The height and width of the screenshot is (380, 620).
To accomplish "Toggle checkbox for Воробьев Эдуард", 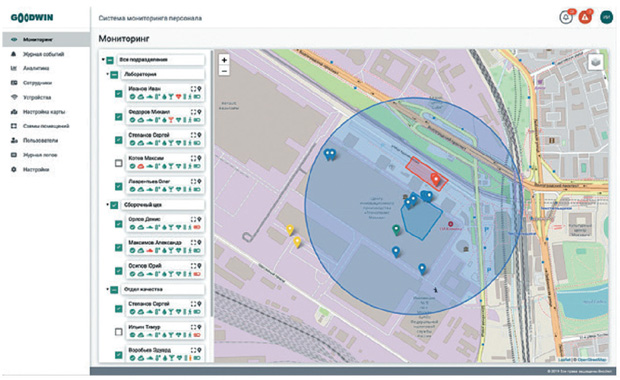I will (x=118, y=355).
